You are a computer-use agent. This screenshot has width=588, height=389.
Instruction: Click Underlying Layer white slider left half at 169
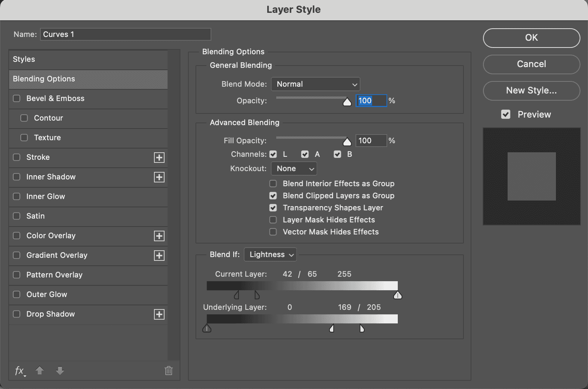(x=332, y=328)
